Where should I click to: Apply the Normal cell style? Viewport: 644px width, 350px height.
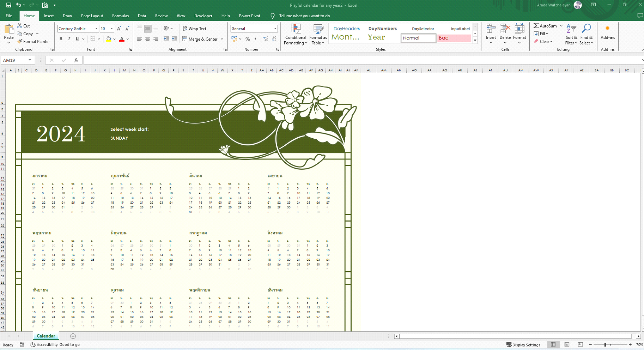(x=418, y=38)
